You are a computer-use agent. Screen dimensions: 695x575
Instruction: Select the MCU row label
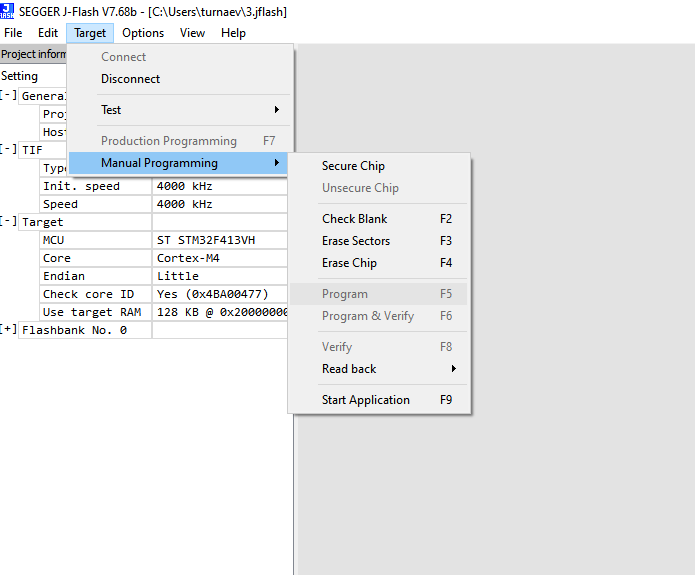point(96,240)
